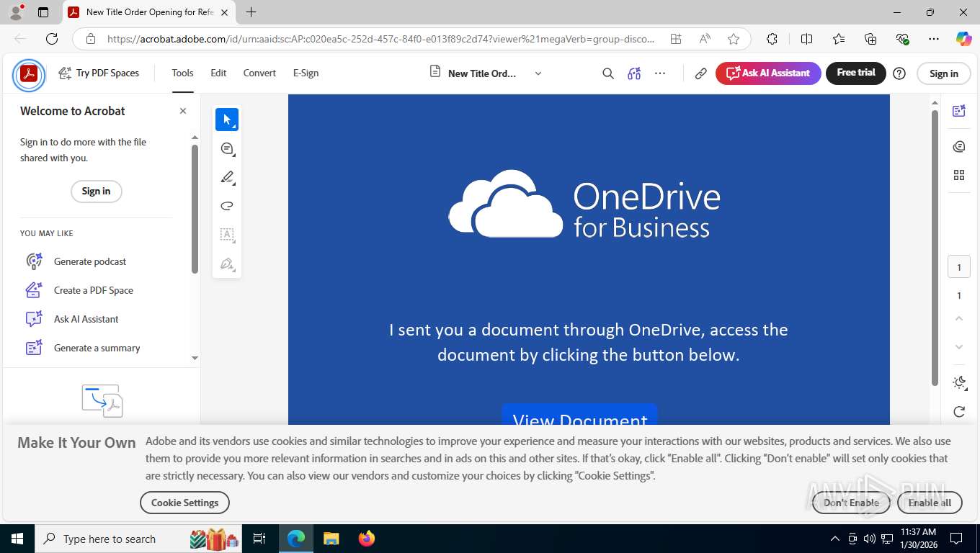Screen dimensions: 980x553
Task: Open the Edit menu
Action: (218, 73)
